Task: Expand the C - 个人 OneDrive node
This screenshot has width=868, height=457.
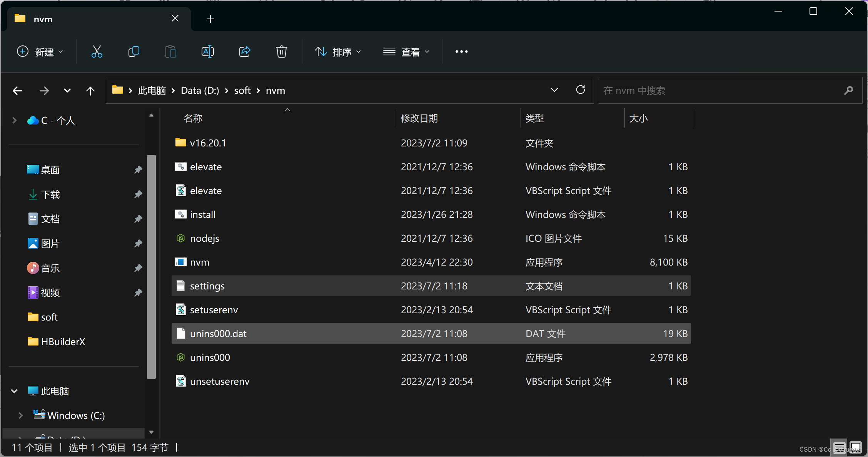Action: click(14, 120)
